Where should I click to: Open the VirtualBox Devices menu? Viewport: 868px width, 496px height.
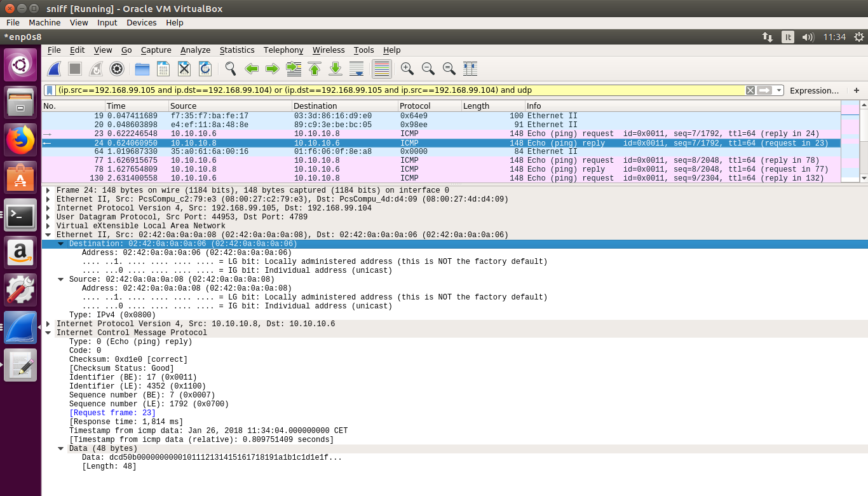click(141, 22)
